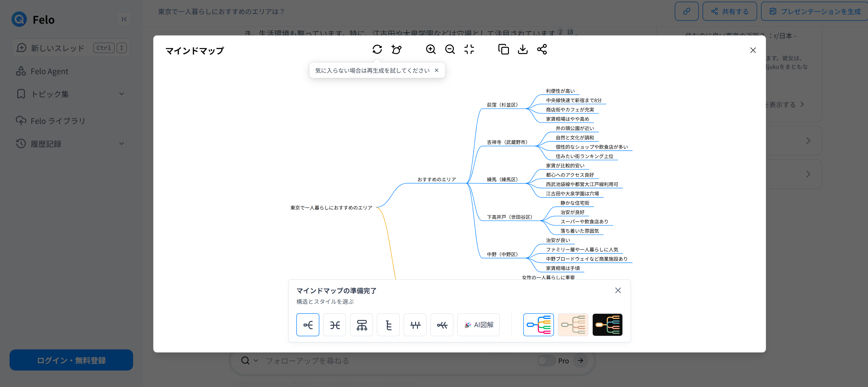
Task: Copy the mind map with copy icon
Action: [503, 50]
